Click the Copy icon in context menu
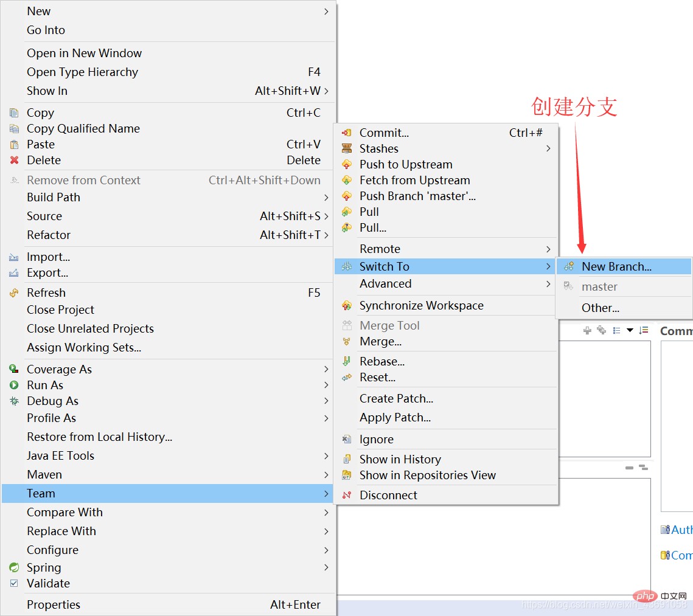The image size is (693, 616). click(14, 112)
